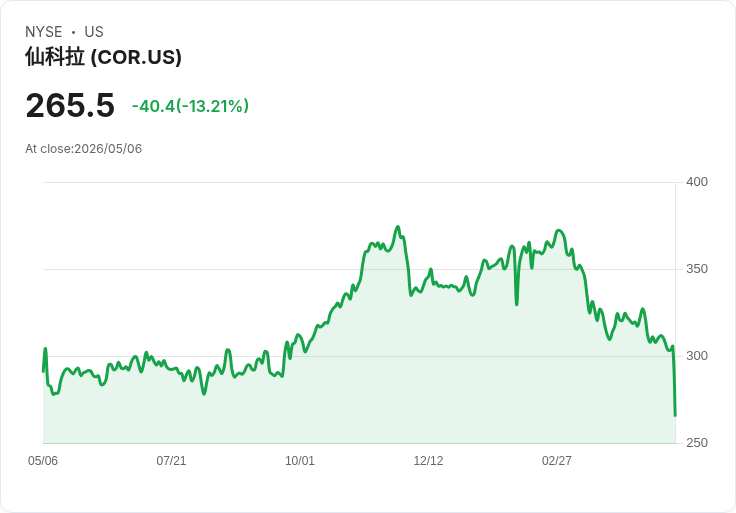The image size is (736, 513).
Task: Click the 07/21 x-axis date label
Action: pos(171,460)
